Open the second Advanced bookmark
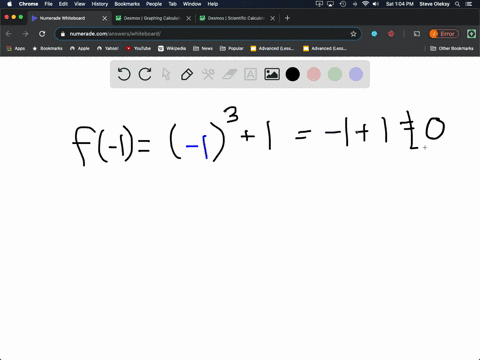Image resolution: width=480 pixels, height=360 pixels. [325, 48]
